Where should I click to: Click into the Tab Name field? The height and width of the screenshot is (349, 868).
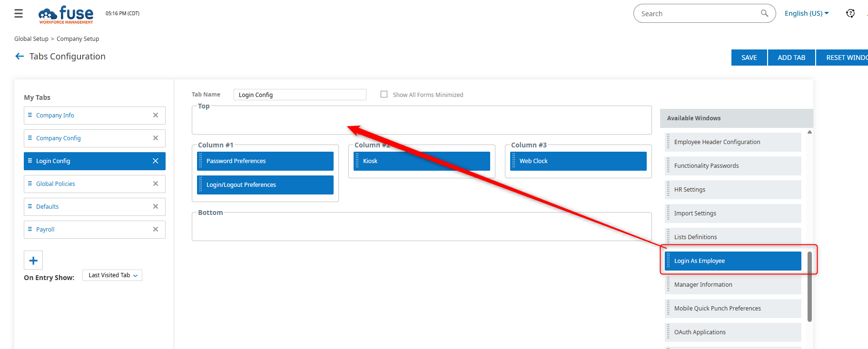pyautogui.click(x=300, y=95)
